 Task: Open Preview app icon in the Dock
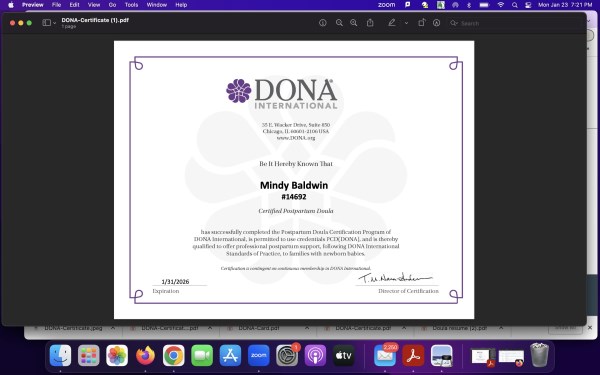tap(442, 355)
